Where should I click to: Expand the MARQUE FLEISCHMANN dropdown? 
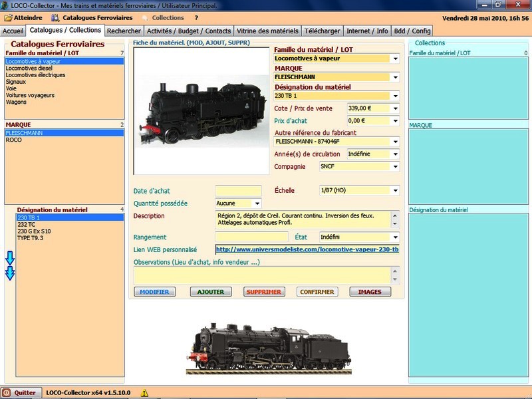click(x=395, y=77)
